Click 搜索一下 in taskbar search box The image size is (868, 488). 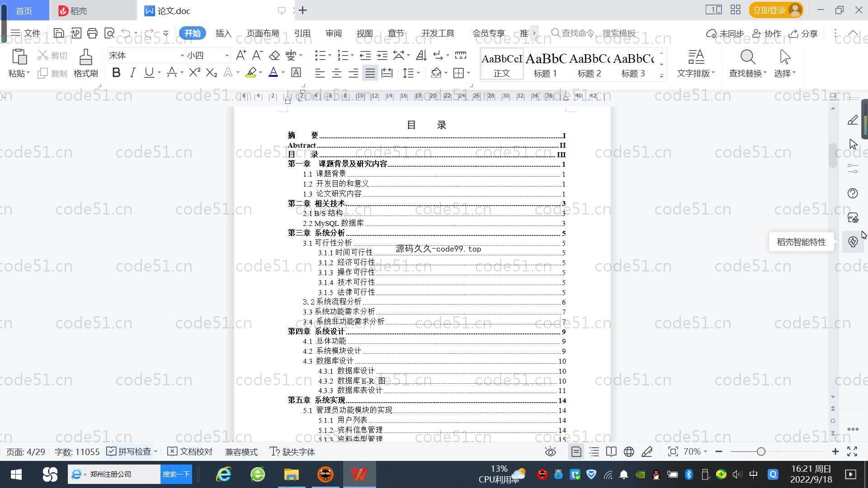tap(176, 474)
